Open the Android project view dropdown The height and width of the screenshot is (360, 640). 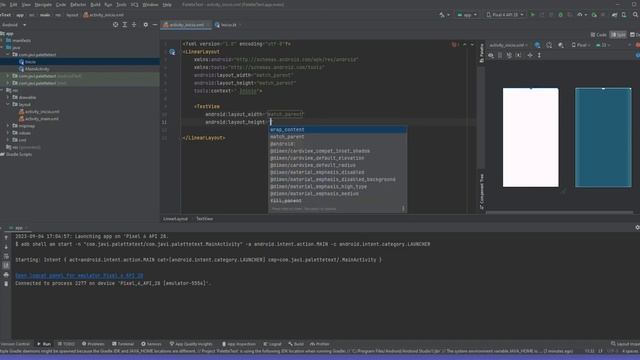(14, 25)
